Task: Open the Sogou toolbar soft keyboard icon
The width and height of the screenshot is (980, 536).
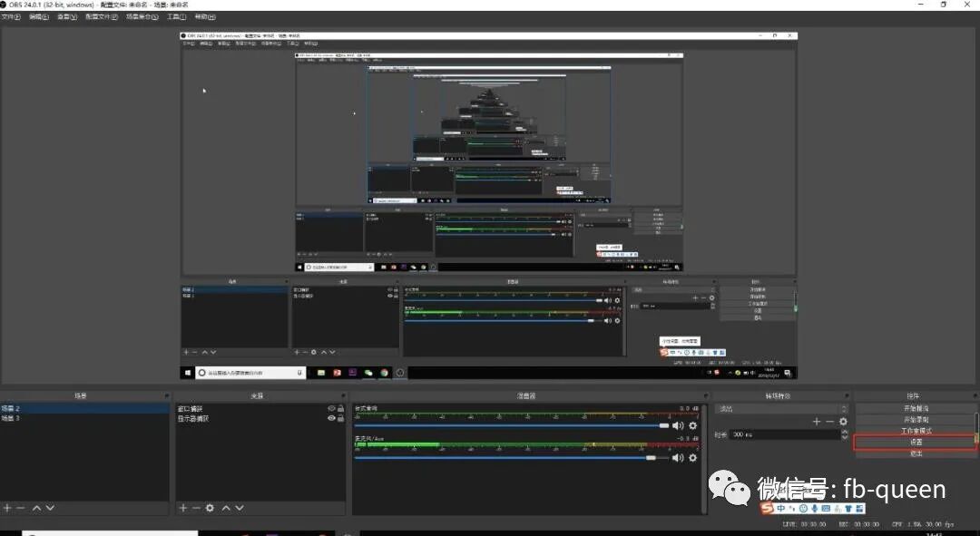Action: (x=826, y=509)
